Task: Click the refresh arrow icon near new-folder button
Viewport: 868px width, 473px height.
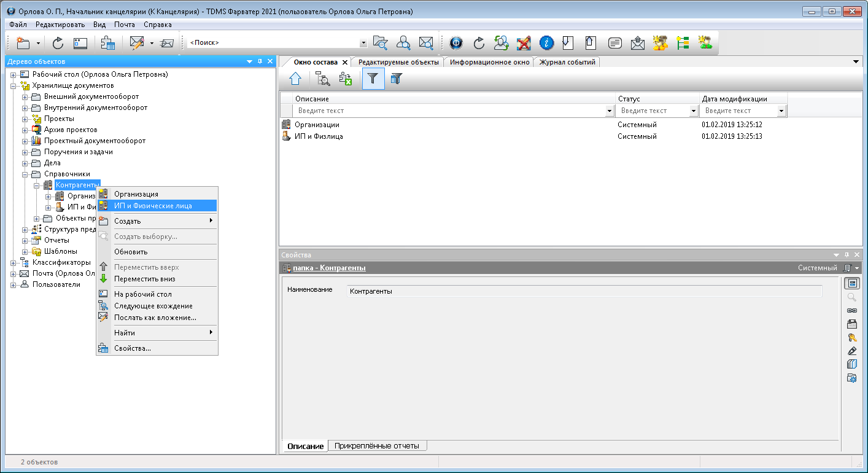Action: point(58,43)
